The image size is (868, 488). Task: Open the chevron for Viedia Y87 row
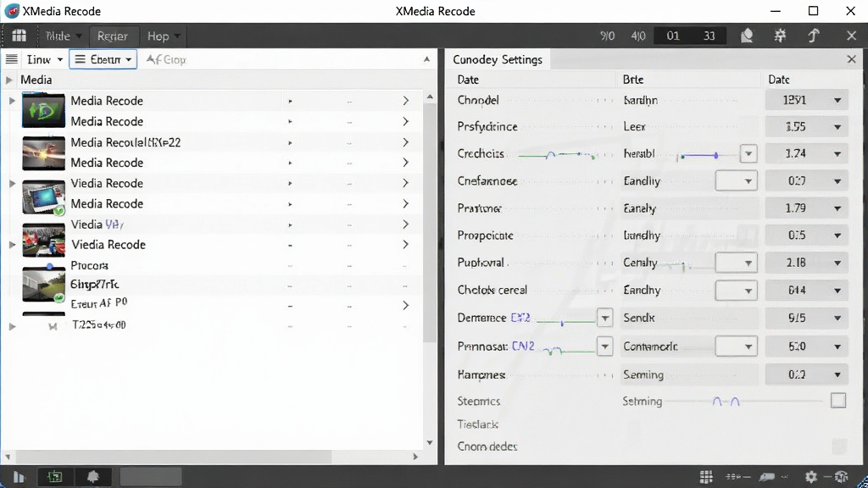pos(406,224)
